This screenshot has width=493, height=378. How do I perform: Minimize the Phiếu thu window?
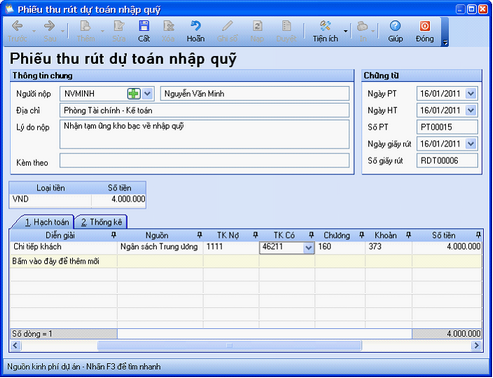[461, 9]
